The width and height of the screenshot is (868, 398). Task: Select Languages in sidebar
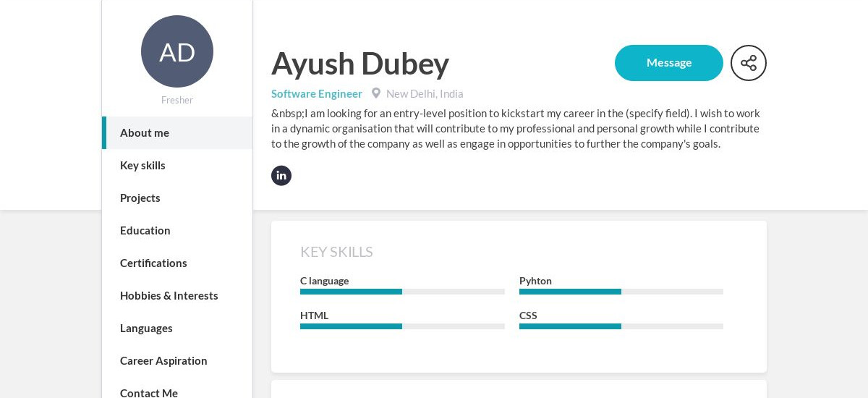click(x=177, y=329)
